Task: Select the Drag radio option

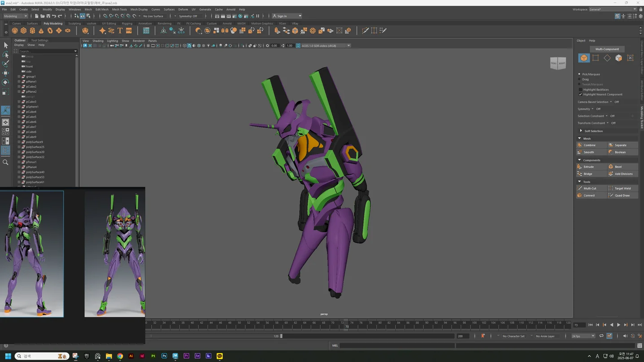Action: 579,79
